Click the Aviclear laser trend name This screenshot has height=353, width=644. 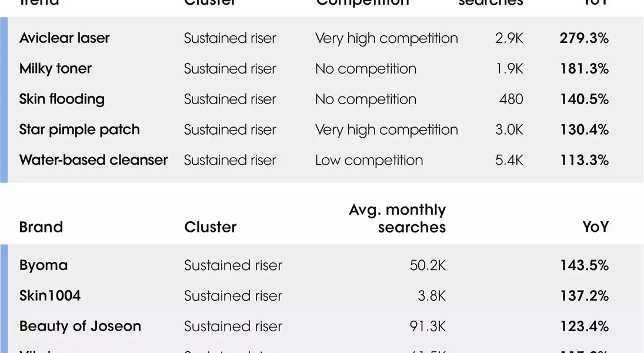click(x=64, y=38)
